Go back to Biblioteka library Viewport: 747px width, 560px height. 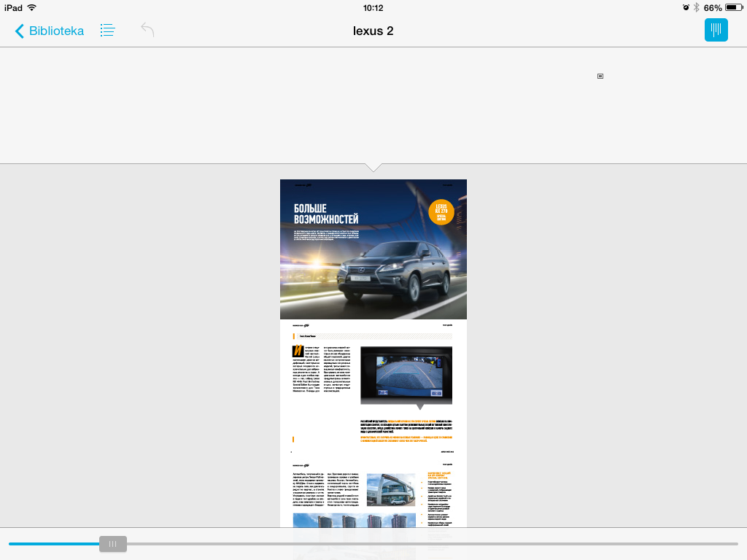(50, 31)
